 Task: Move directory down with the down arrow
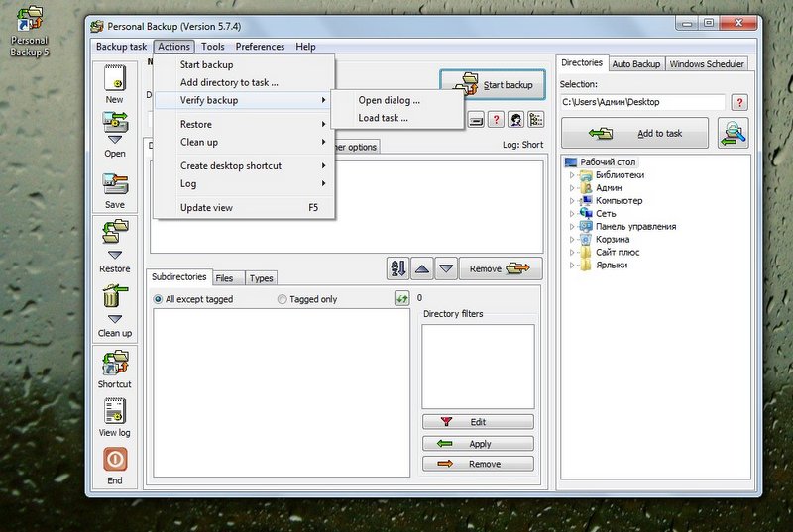coord(445,268)
